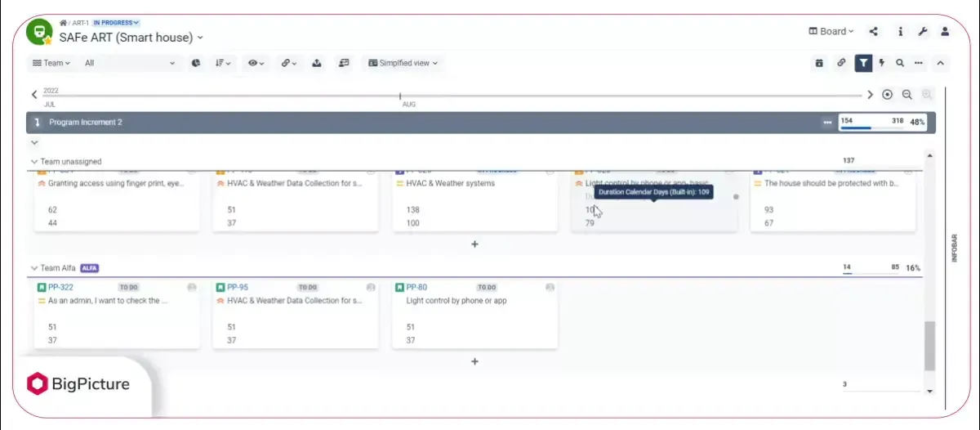
Task: Open the Team grouping dropdown
Action: [51, 63]
